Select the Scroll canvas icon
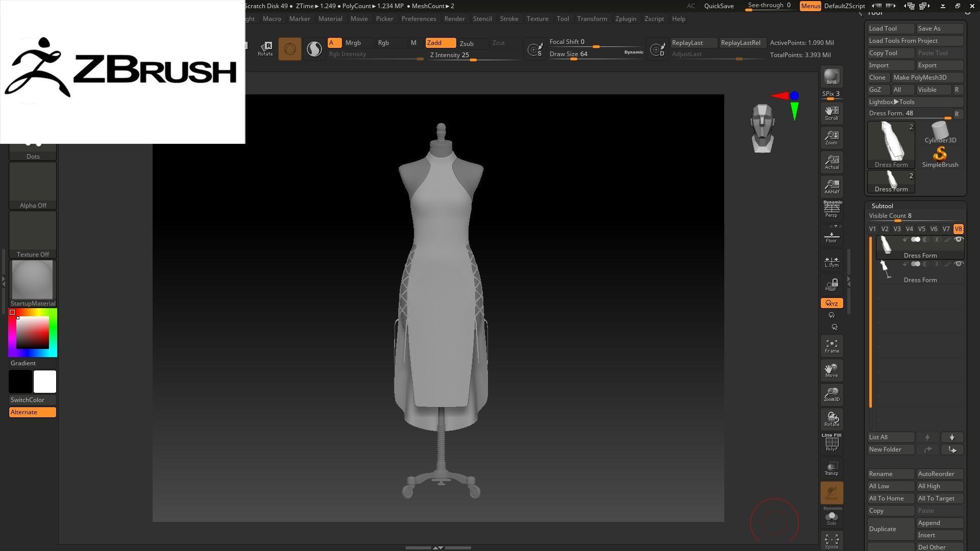980x551 pixels. pyautogui.click(x=831, y=113)
